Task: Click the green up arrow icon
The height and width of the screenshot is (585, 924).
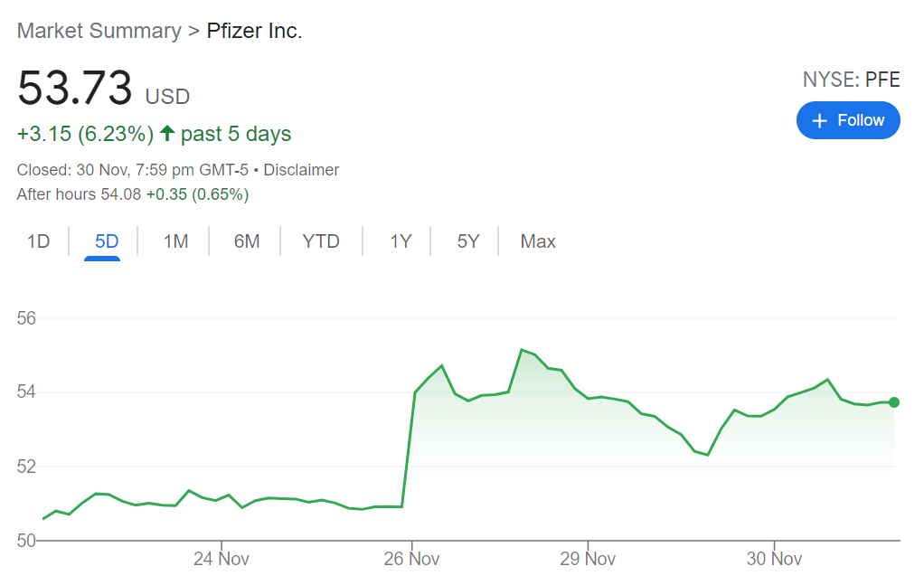Action: tap(167, 135)
